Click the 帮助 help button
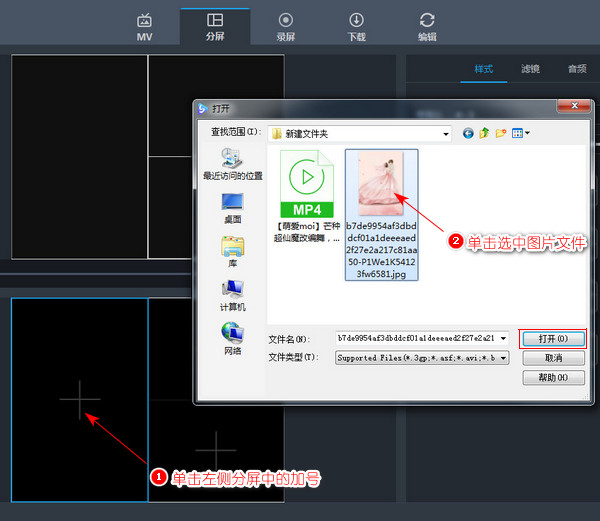 click(x=553, y=378)
